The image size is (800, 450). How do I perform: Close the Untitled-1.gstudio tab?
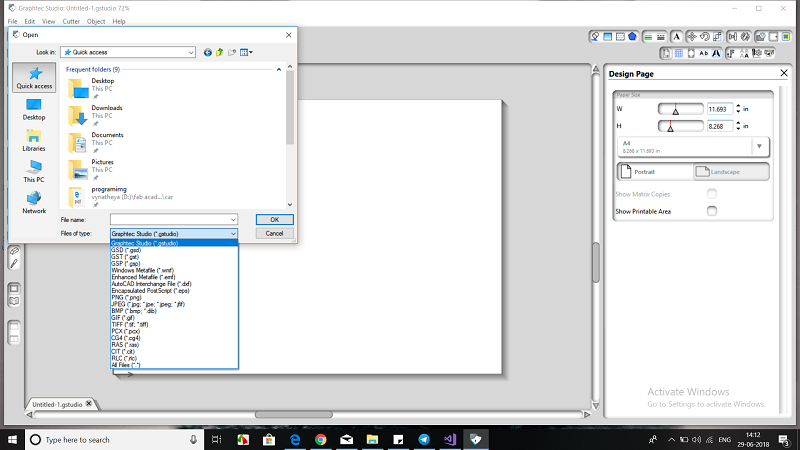point(89,404)
